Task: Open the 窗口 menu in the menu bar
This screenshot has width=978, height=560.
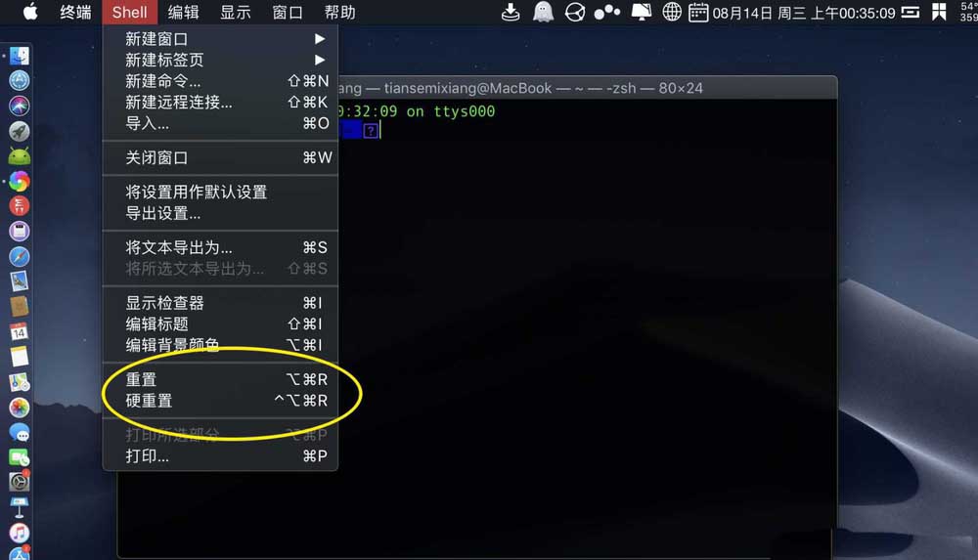Action: tap(288, 13)
